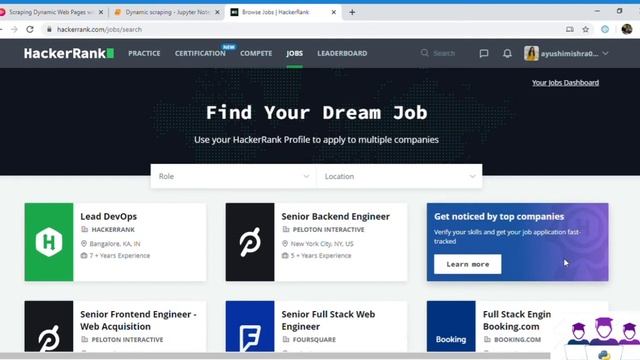640x360 pixels.
Task: Open Your Jobs Dashboard link
Action: point(565,83)
